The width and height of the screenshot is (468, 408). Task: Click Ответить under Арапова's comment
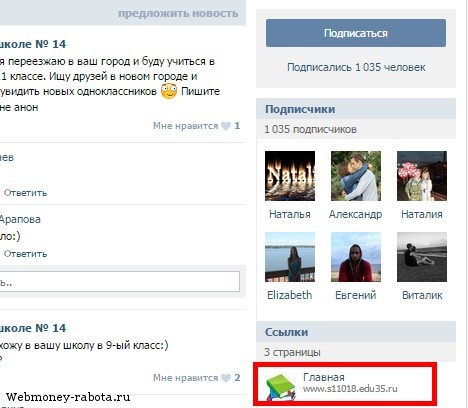(x=25, y=254)
